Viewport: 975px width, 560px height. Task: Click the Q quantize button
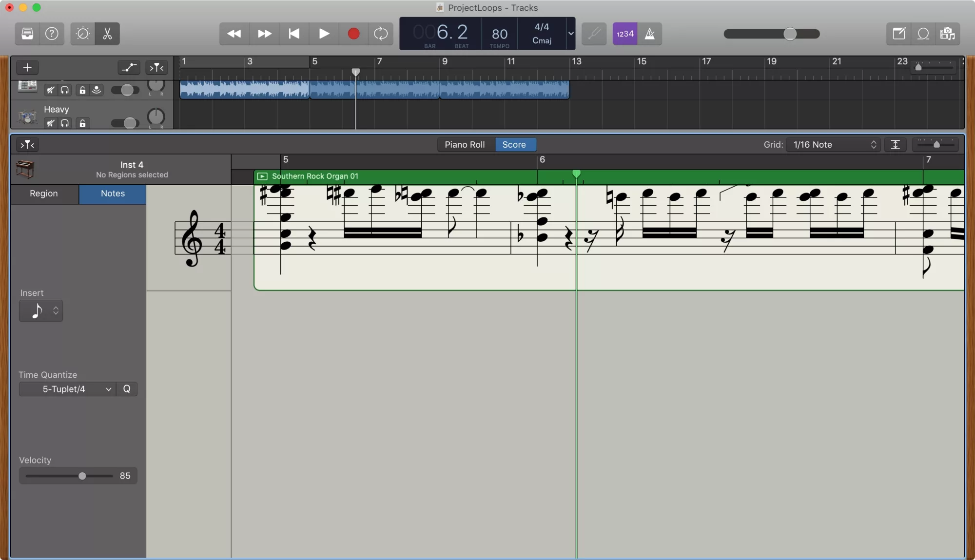tap(127, 389)
